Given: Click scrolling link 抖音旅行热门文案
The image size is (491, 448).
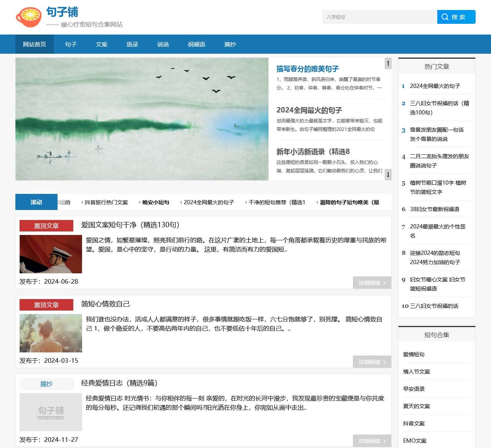Looking at the screenshot, I should pyautogui.click(x=106, y=202).
